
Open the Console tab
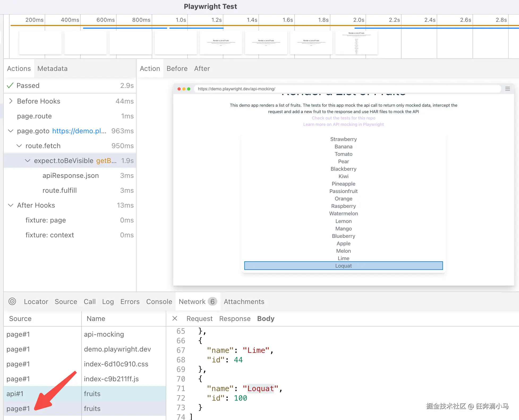pyautogui.click(x=159, y=302)
